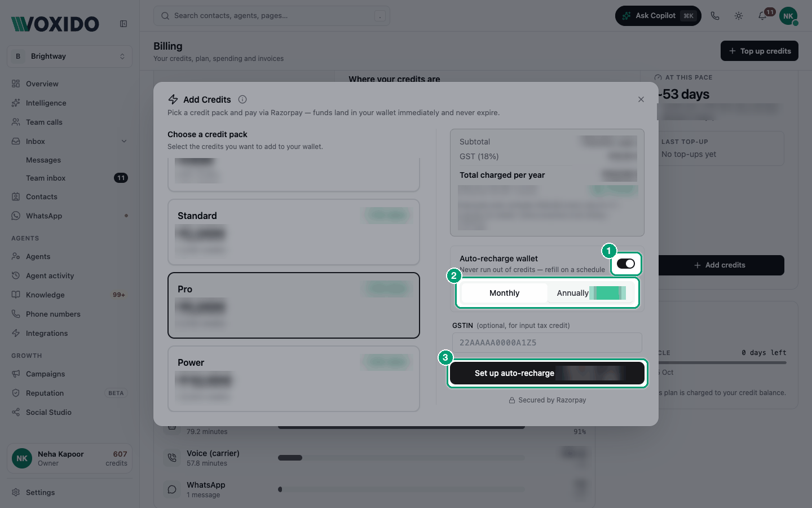Open NK profile avatar in header

pos(788,16)
